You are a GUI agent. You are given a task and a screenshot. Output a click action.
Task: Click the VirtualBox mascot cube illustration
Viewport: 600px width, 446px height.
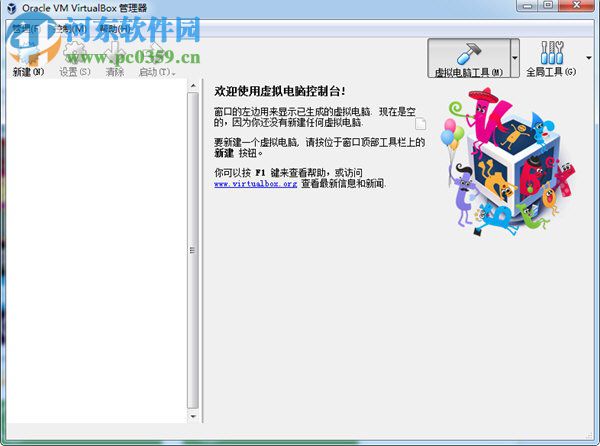pyautogui.click(x=509, y=161)
